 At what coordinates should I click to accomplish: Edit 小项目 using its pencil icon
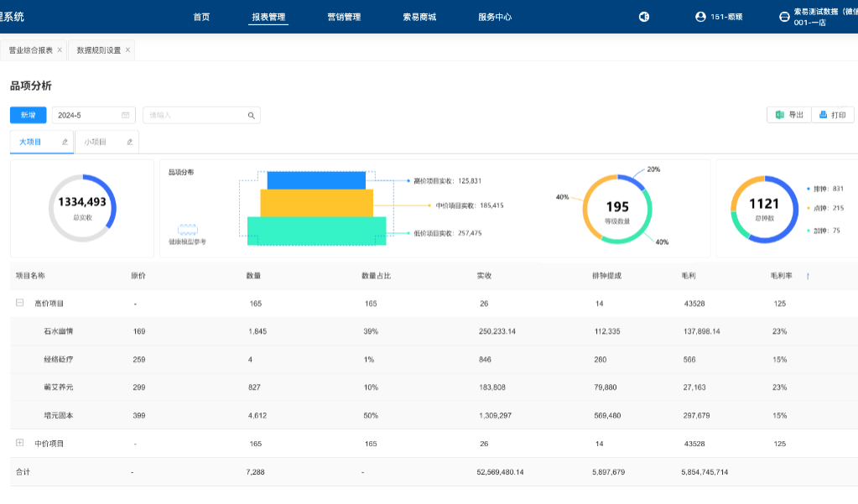(130, 142)
